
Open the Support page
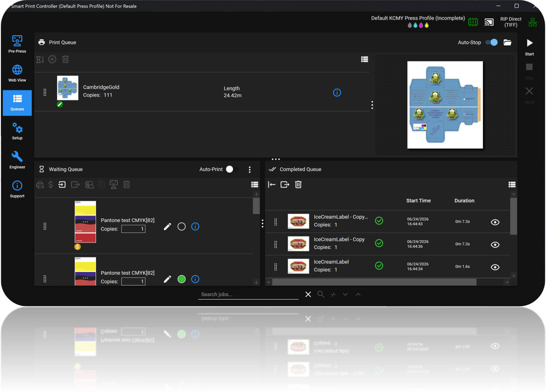click(x=17, y=189)
